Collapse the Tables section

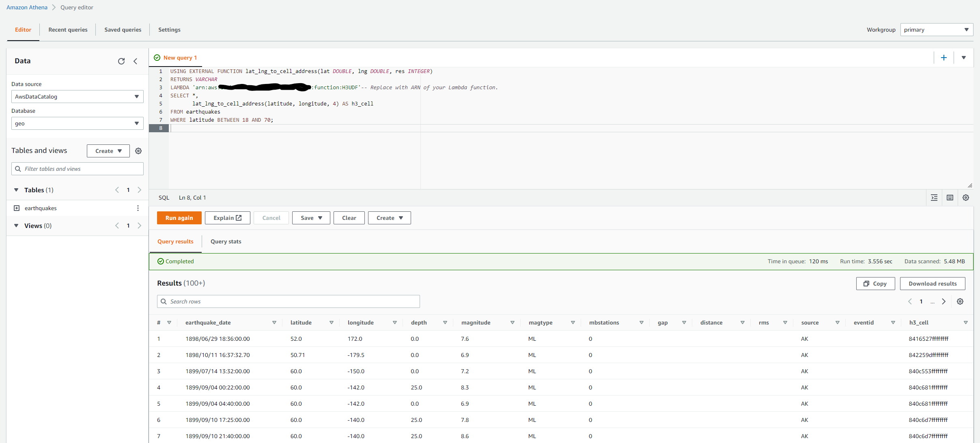[x=16, y=190]
